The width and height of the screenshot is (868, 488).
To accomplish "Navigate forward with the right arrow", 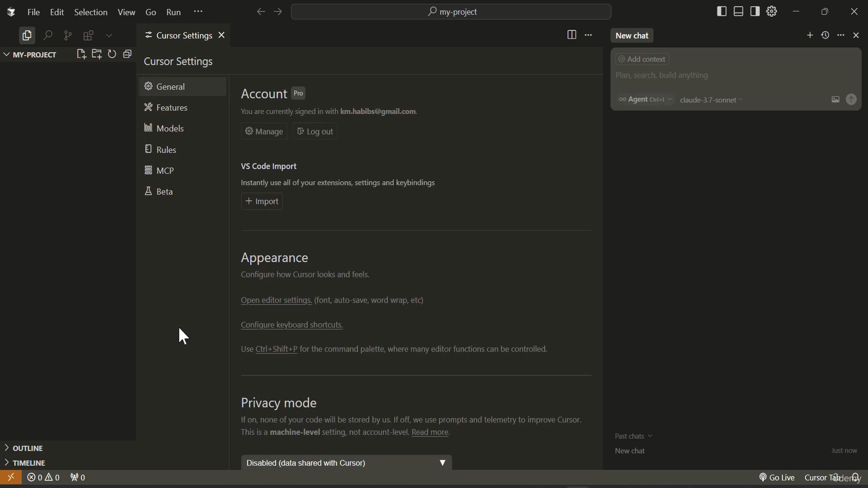I will click(278, 12).
